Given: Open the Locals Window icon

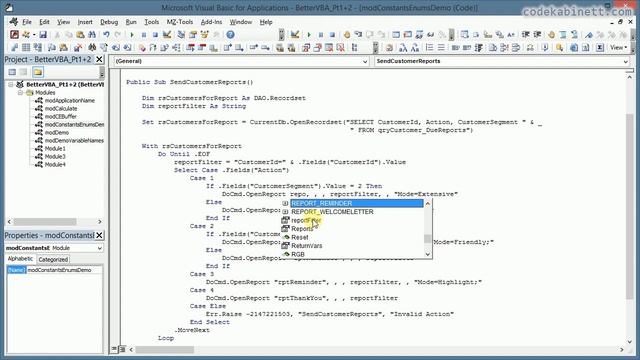Looking at the screenshot, I should point(396,35).
